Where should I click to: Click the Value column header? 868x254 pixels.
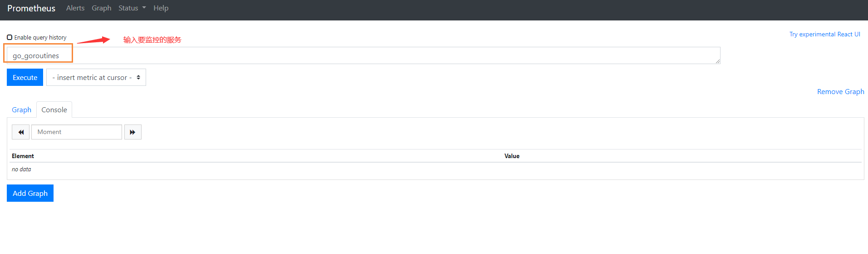click(x=512, y=156)
